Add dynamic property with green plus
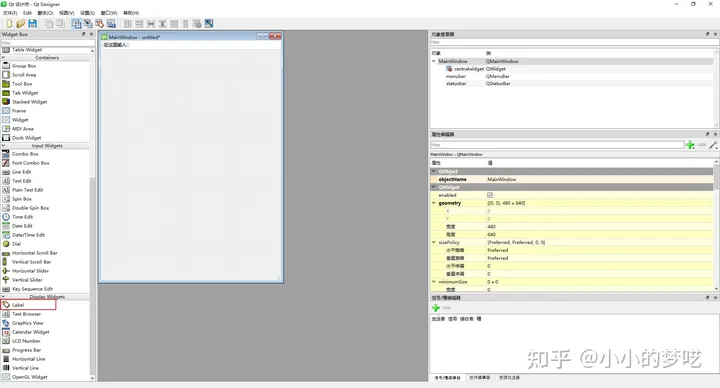 [x=690, y=145]
